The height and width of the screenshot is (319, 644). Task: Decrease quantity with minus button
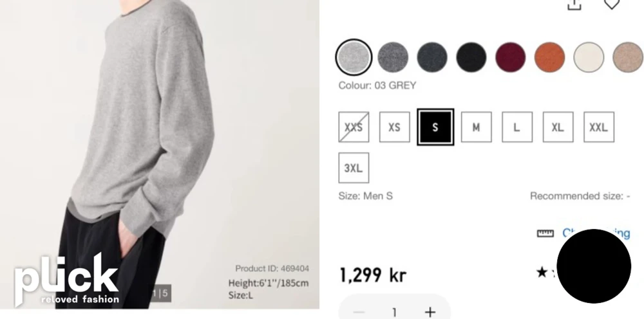[359, 313]
